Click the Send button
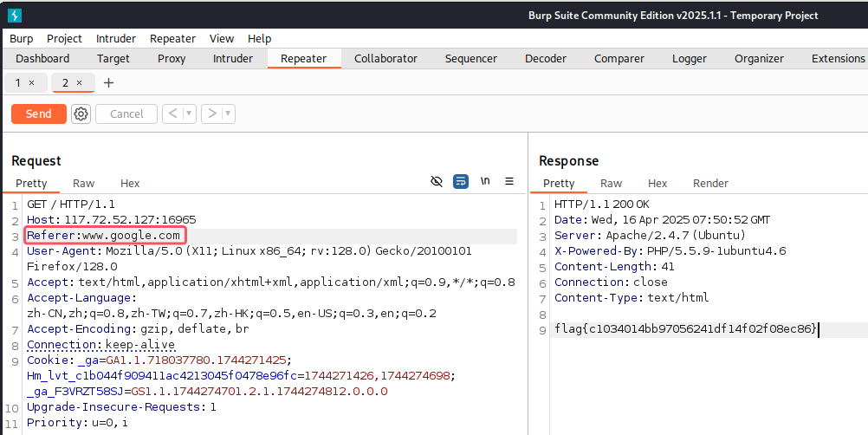This screenshot has height=435, width=868. coord(39,114)
